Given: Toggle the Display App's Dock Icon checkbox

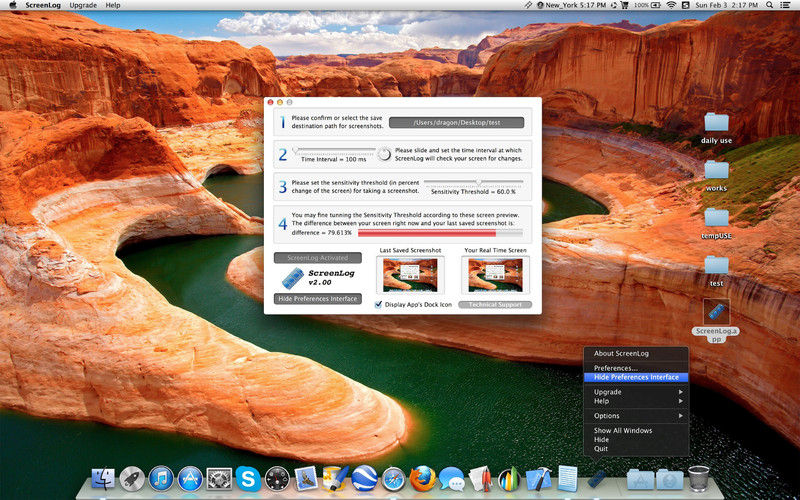Looking at the screenshot, I should pos(379,304).
